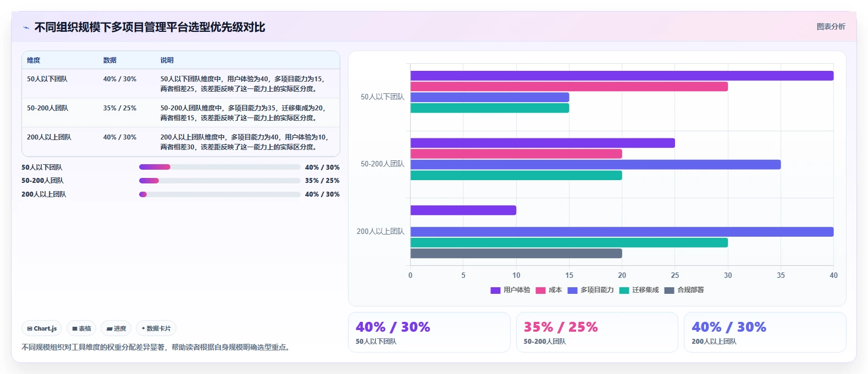868x374 pixels.
Task: Click the 35% / 25% value beside the progress bar
Action: [x=322, y=181]
